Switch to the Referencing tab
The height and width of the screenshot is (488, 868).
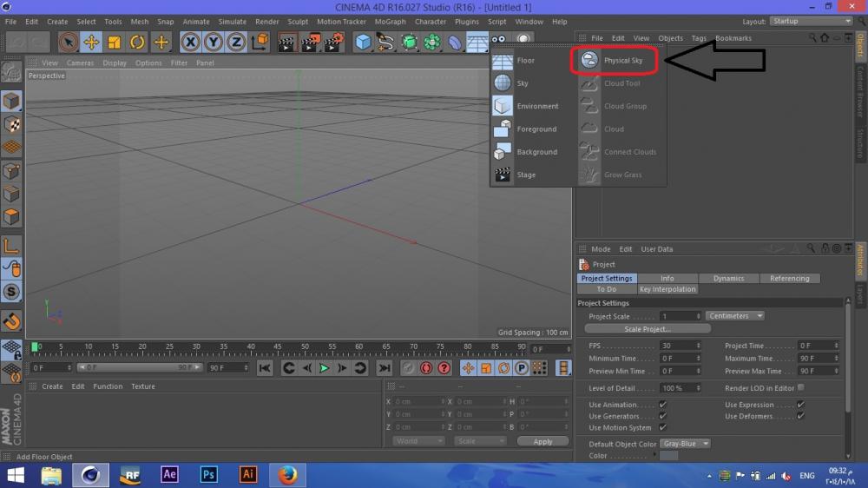point(789,279)
